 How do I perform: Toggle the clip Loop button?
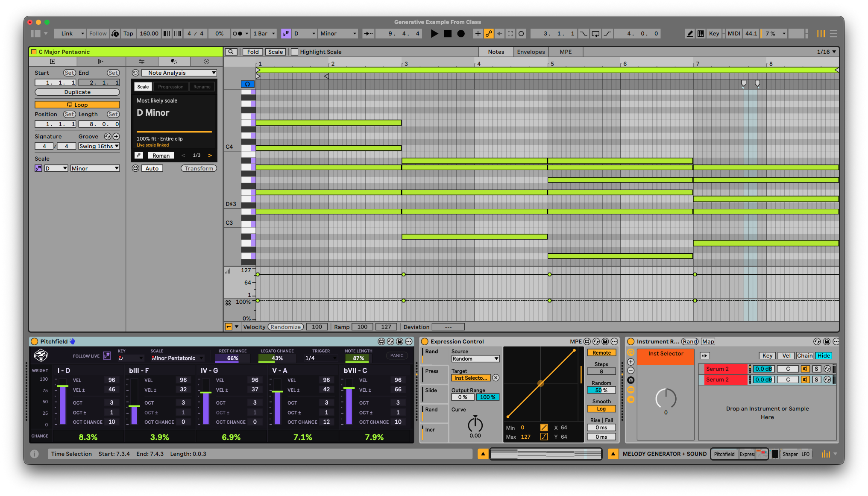(77, 105)
